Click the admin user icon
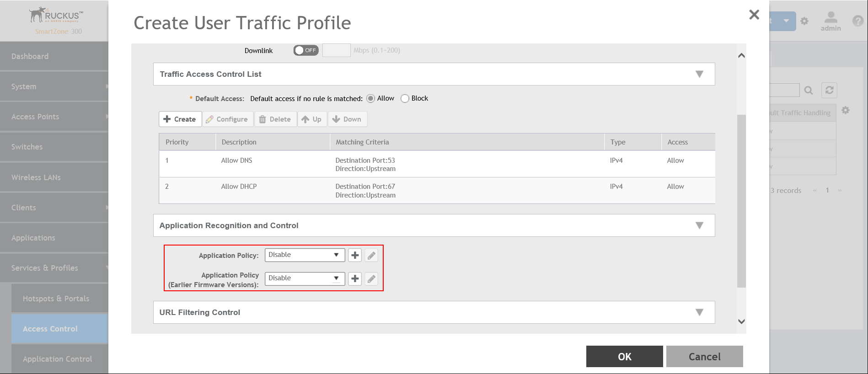The width and height of the screenshot is (868, 374). pos(830,21)
